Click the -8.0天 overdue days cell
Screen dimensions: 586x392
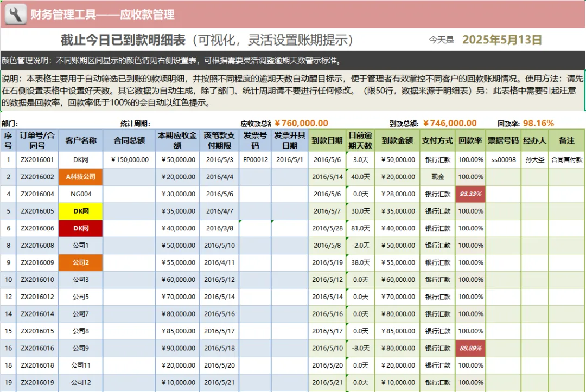(361, 348)
